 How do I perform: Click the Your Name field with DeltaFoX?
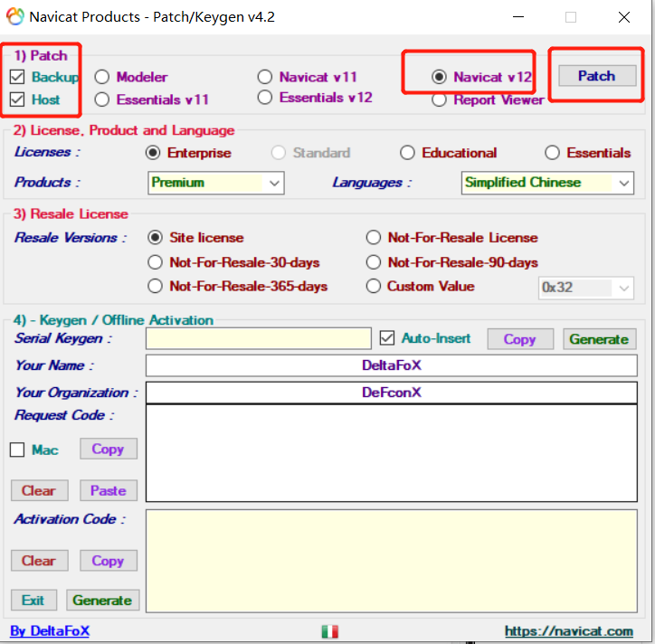tap(392, 365)
